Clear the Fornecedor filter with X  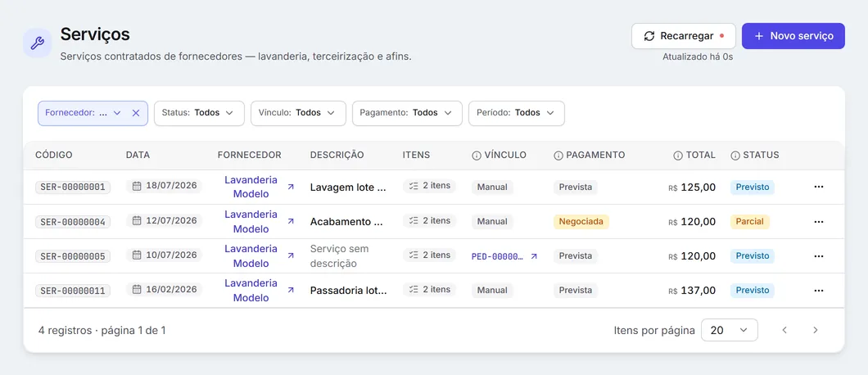tap(136, 113)
